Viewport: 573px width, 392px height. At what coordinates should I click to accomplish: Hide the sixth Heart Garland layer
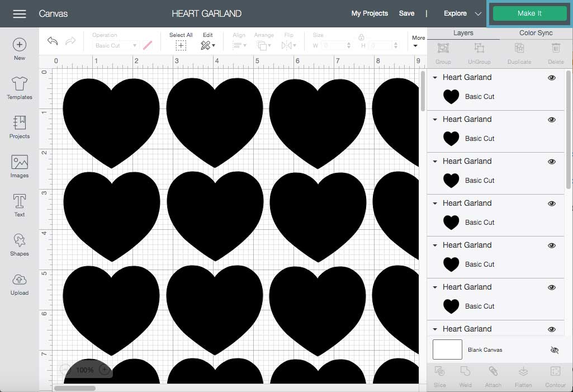coord(552,287)
